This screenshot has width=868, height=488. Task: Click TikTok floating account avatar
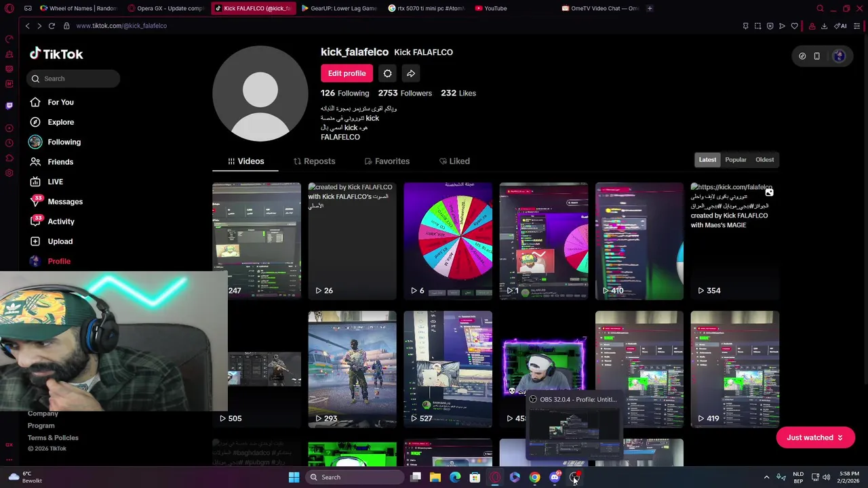(839, 56)
